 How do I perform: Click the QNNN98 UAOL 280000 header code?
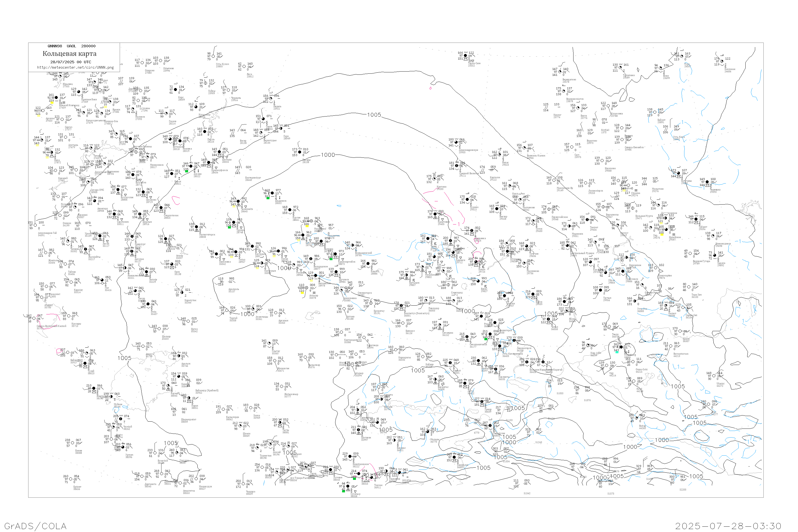point(71,46)
